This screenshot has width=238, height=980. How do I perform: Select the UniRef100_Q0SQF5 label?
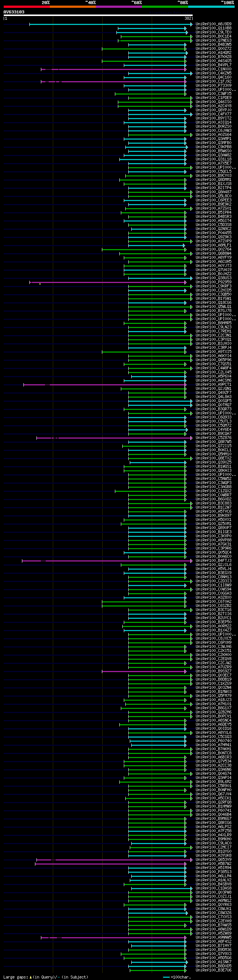[x=213, y=401]
